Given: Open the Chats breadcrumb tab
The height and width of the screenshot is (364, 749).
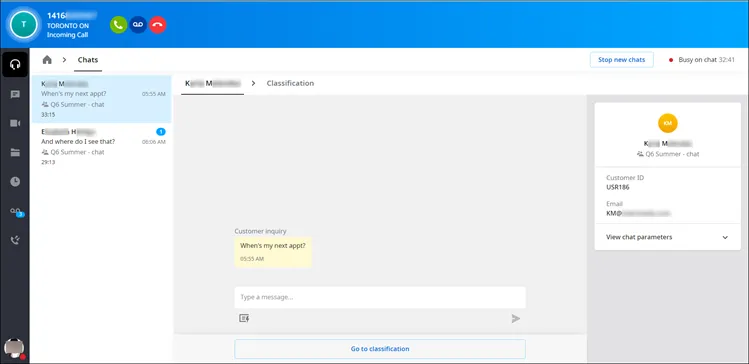Looking at the screenshot, I should 88,60.
